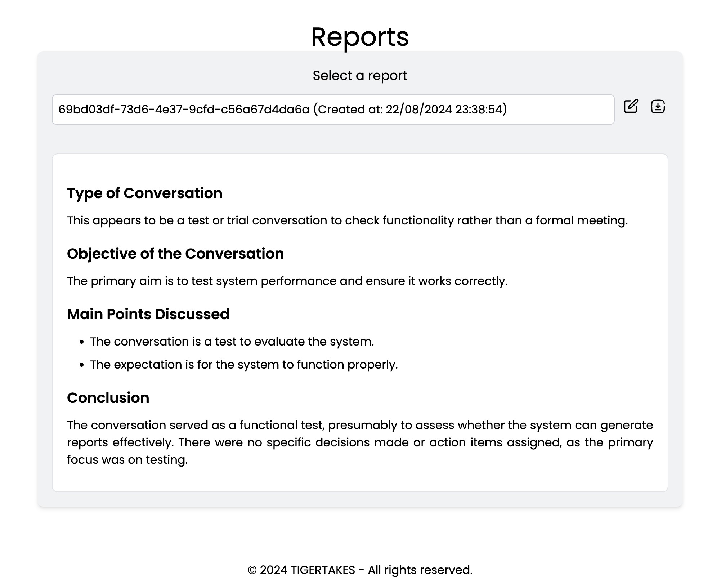This screenshot has width=703, height=588.
Task: Click the sentence about testing system performance
Action: point(287,281)
